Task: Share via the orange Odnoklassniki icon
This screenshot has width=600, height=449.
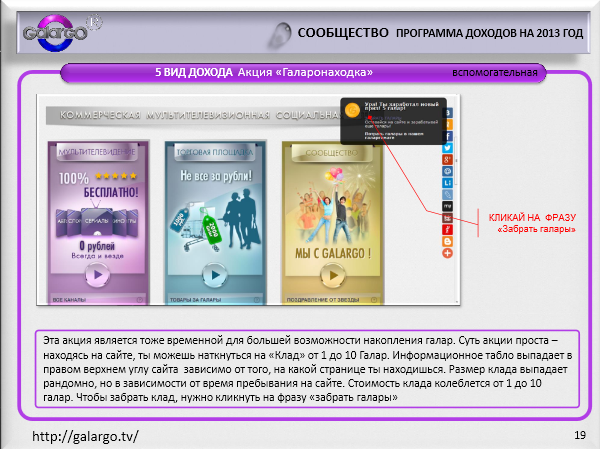Action: click(x=448, y=124)
